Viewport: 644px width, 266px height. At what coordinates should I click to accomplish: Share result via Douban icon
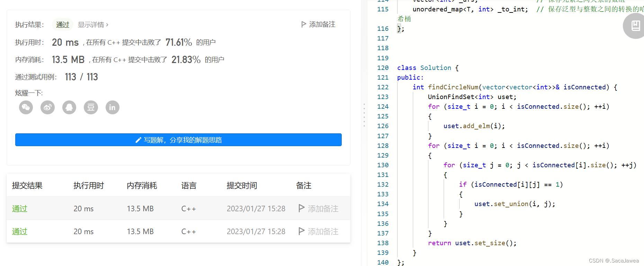(x=91, y=107)
